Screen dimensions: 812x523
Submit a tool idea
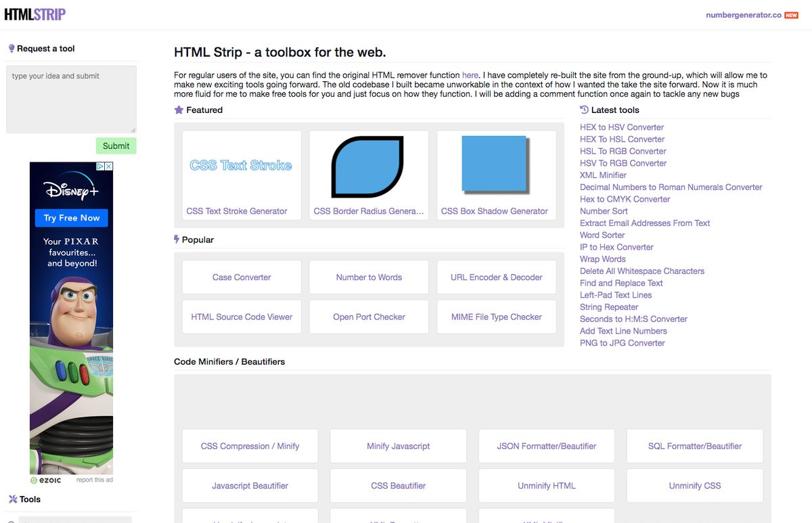click(x=116, y=145)
